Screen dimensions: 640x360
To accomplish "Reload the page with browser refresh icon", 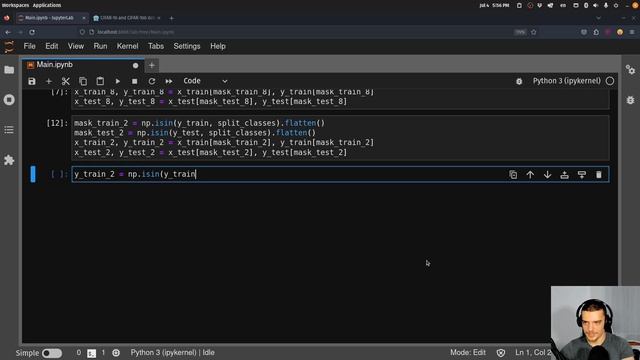I will click(x=32, y=32).
